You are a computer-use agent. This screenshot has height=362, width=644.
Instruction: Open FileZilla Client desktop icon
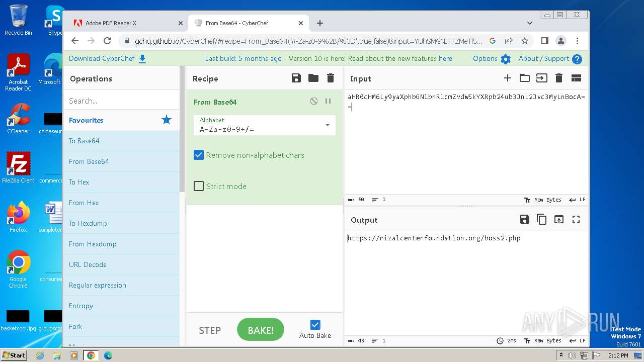point(18,167)
